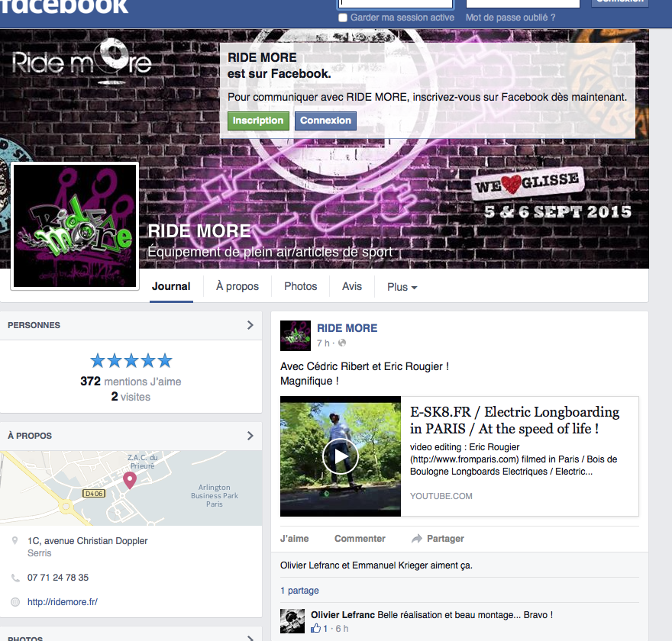
Task: Switch to the Avis tab
Action: tap(352, 286)
